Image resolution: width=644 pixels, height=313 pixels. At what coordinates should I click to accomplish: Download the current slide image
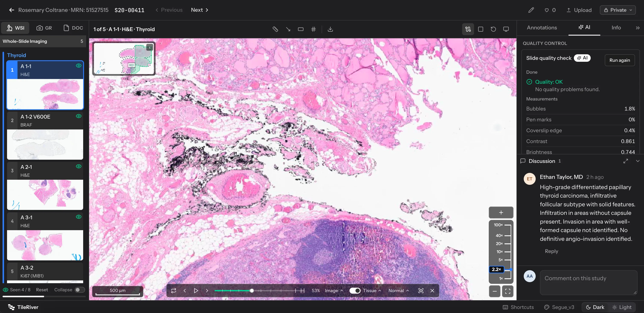coord(330,29)
